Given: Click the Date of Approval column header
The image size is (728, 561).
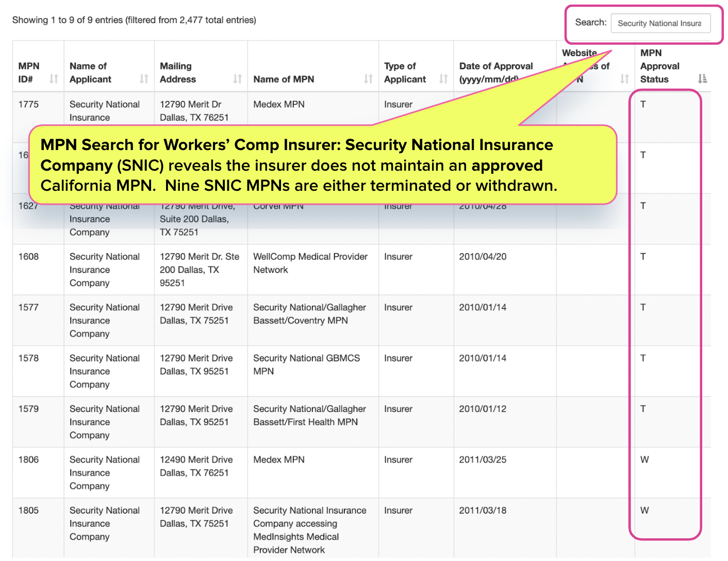Looking at the screenshot, I should coord(496,73).
